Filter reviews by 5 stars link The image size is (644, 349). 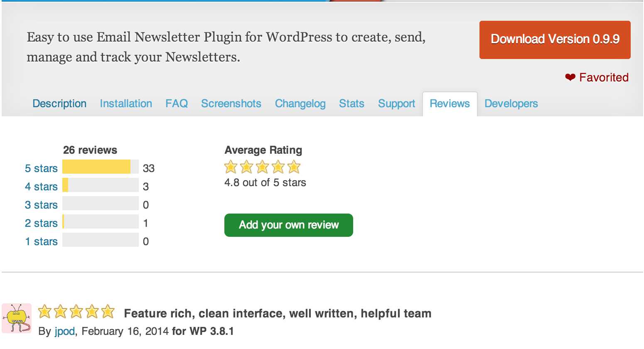click(x=41, y=168)
